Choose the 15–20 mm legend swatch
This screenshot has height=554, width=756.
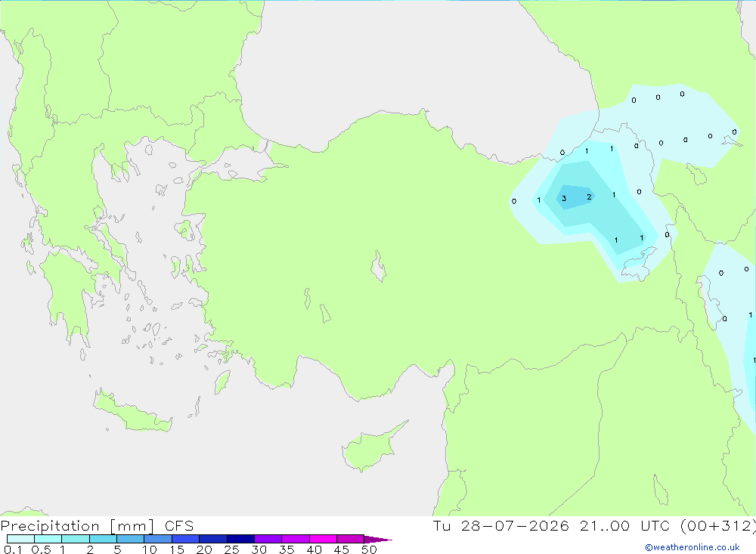coord(186,539)
